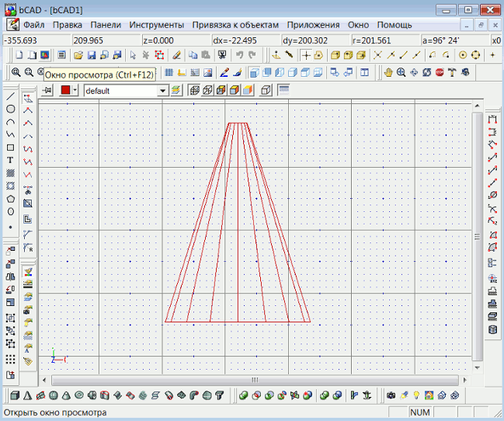The image size is (504, 421).
Task: Open the Привязка к объектам menu
Action: pos(235,25)
